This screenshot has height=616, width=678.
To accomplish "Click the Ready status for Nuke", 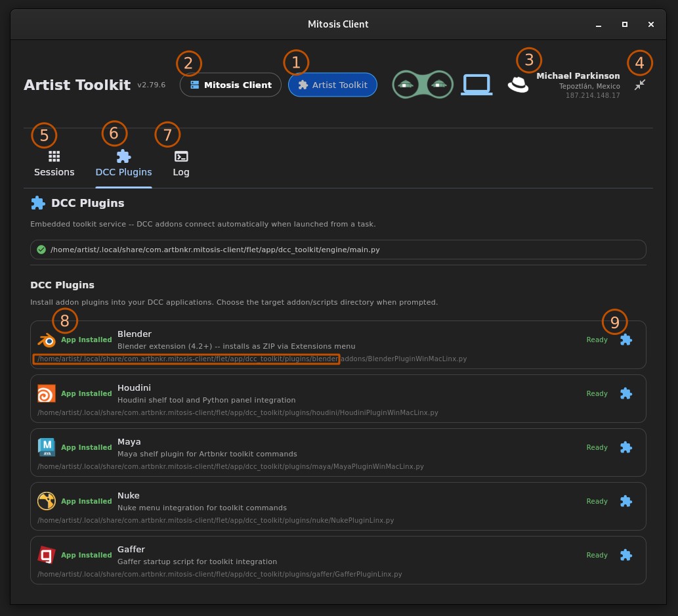I will coord(597,501).
